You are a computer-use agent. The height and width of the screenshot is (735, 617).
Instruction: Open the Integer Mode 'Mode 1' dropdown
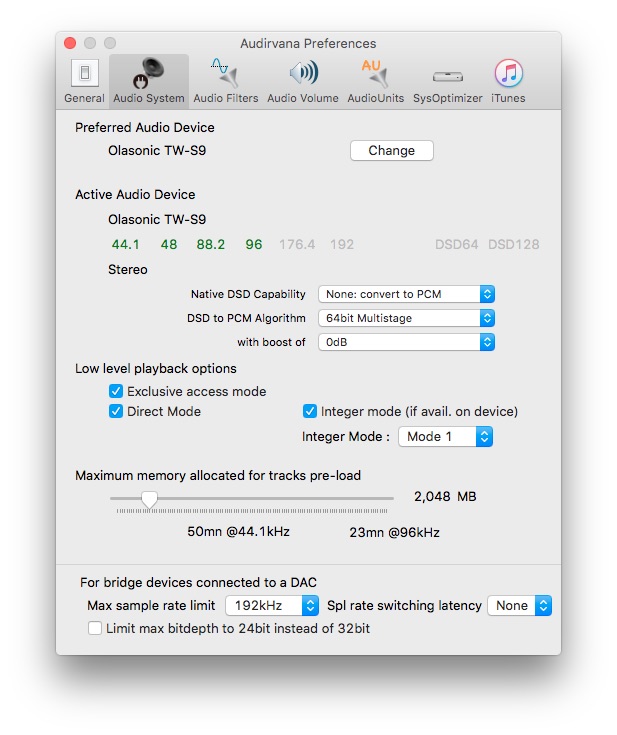(x=445, y=436)
